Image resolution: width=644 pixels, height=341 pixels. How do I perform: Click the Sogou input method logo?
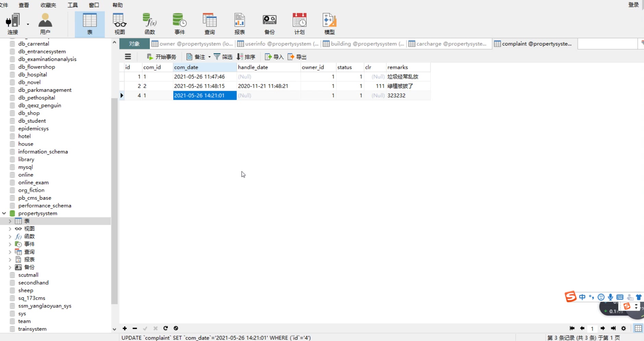pyautogui.click(x=571, y=296)
